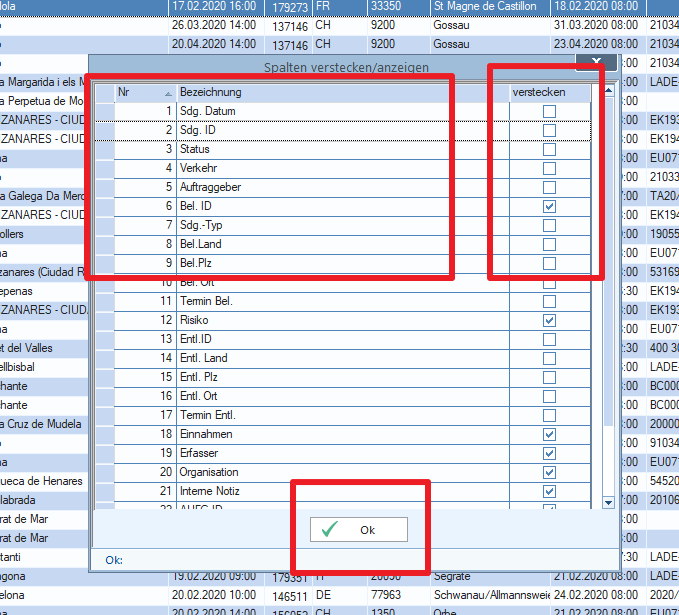
Task: Check the verstecken box for Status
Action: pyautogui.click(x=549, y=149)
